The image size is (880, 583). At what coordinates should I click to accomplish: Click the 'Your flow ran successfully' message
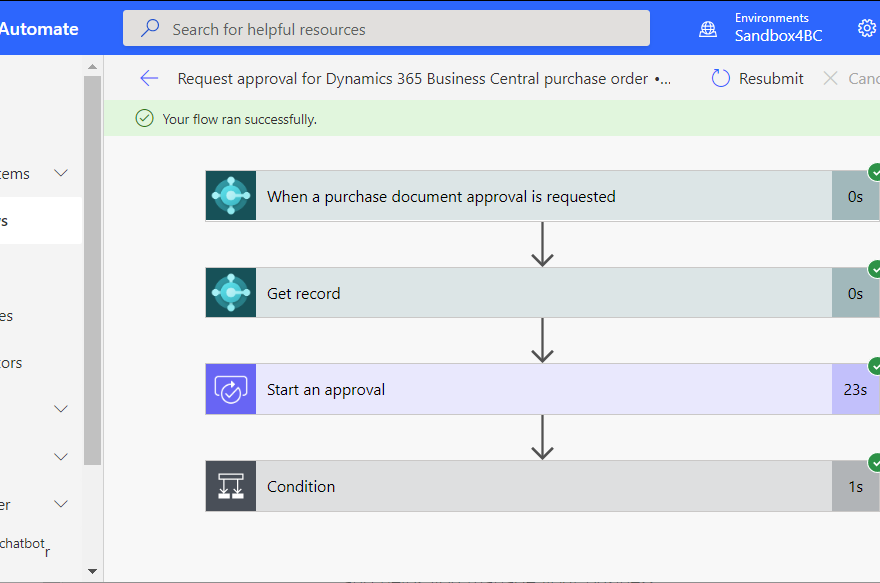[x=240, y=120]
